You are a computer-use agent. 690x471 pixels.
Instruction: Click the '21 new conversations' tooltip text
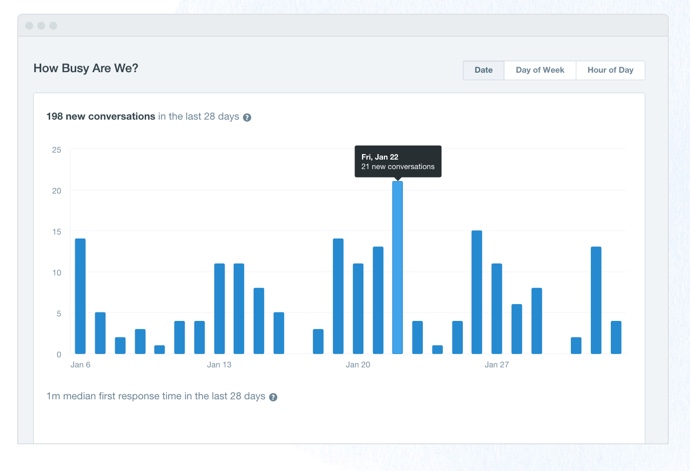pos(398,167)
